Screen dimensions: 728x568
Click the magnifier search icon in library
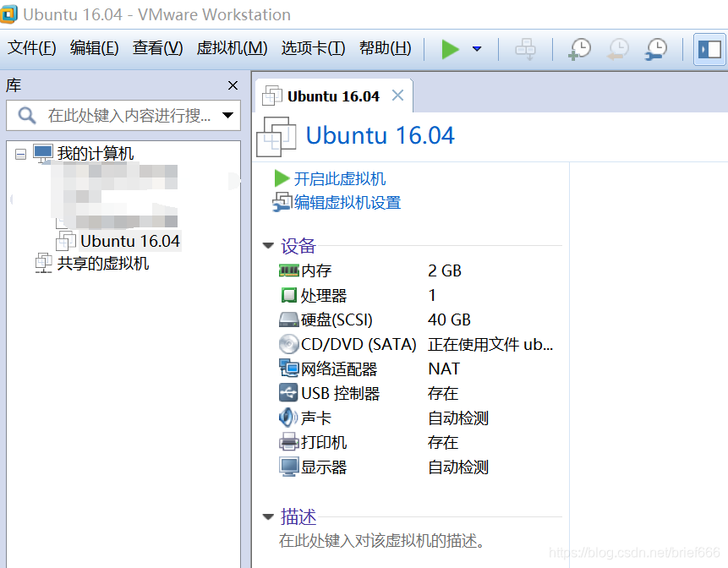pyautogui.click(x=26, y=115)
